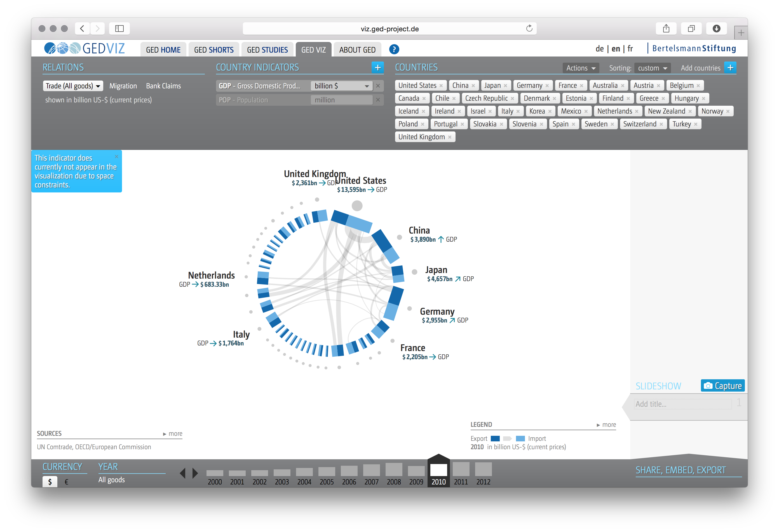Open the GED STUDIES tab
This screenshot has height=532, width=779.
(267, 50)
